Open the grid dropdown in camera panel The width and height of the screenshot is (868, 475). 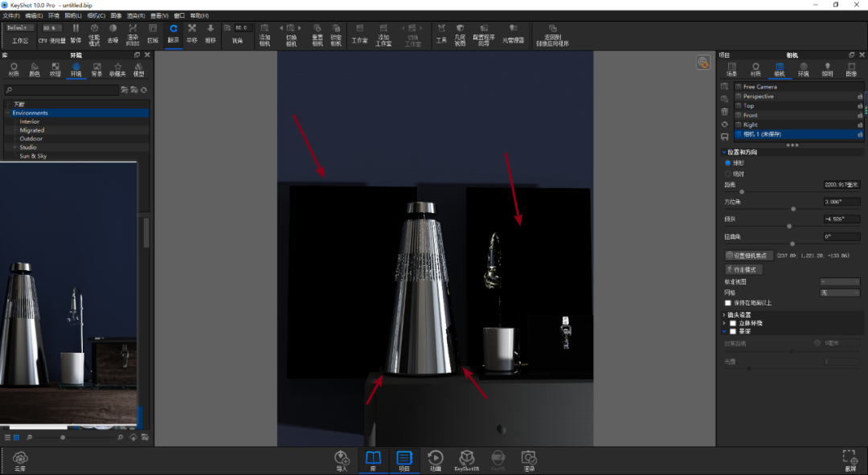pyautogui.click(x=840, y=293)
